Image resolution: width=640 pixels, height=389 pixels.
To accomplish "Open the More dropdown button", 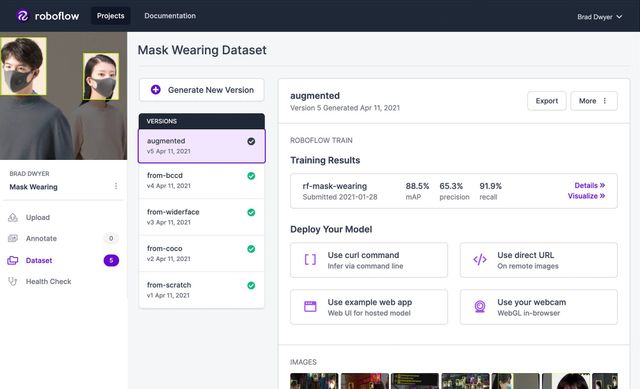I will pos(594,101).
